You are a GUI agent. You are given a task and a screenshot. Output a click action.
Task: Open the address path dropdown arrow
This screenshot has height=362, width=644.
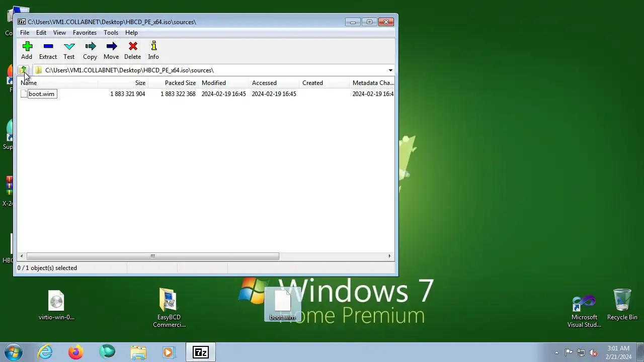390,70
